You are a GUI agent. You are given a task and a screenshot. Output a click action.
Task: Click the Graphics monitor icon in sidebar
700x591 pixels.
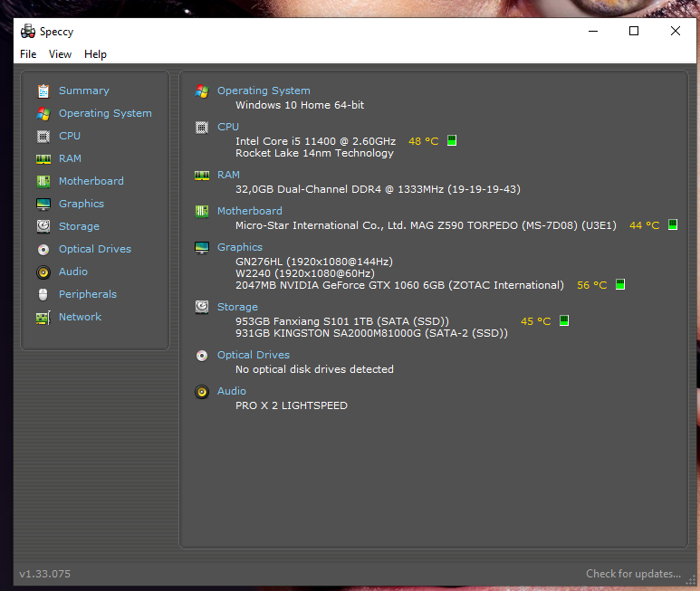coord(43,205)
